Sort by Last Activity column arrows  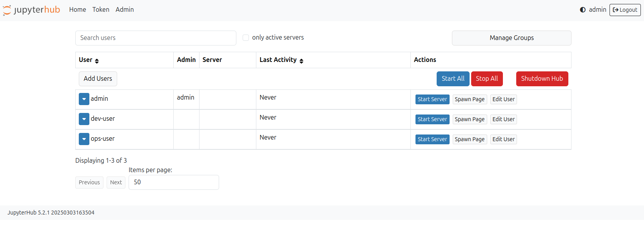[x=301, y=61]
